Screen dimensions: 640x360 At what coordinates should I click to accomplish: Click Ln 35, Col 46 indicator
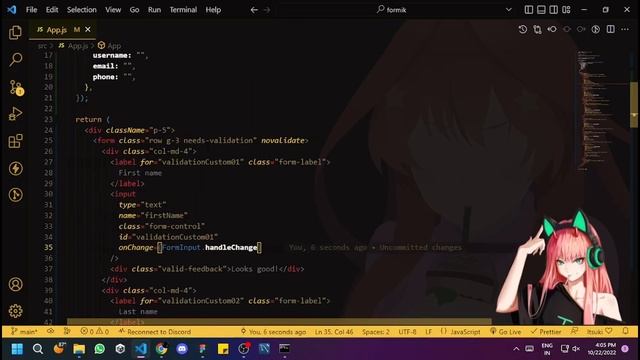pos(334,332)
